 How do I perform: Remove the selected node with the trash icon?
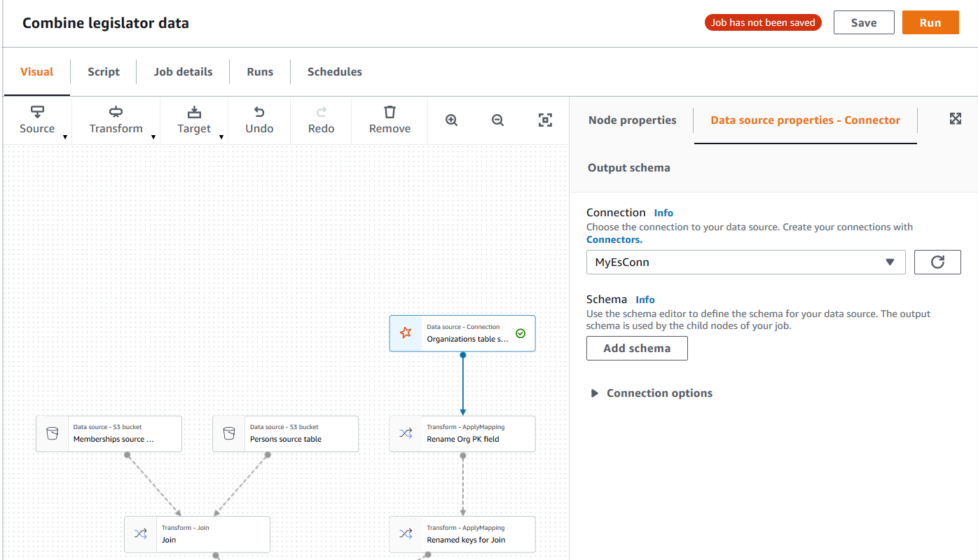point(389,120)
